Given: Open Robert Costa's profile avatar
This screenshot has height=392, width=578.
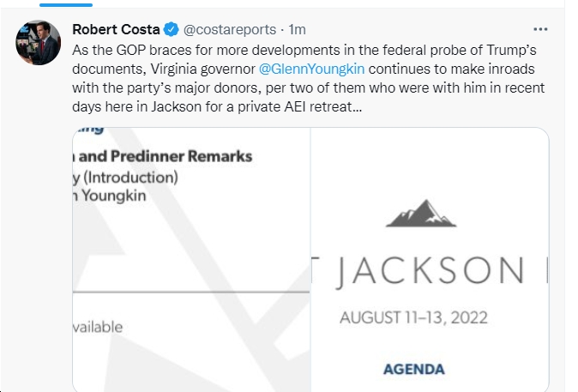Looking at the screenshot, I should click(39, 43).
